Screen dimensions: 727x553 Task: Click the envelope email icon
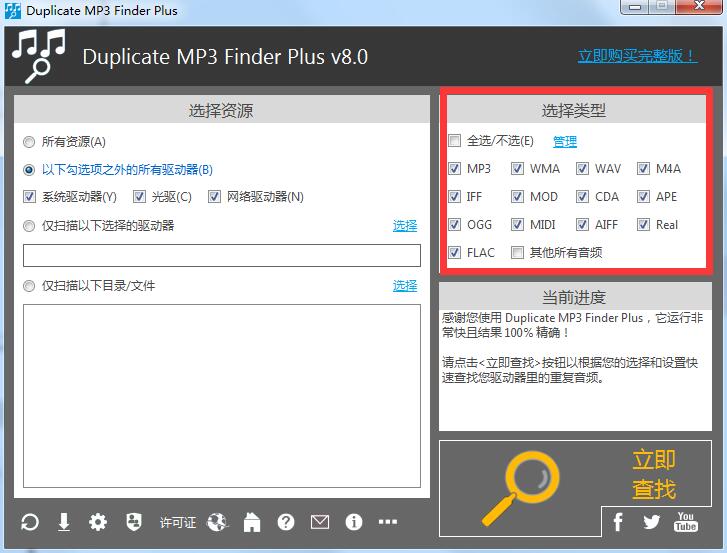pos(320,522)
